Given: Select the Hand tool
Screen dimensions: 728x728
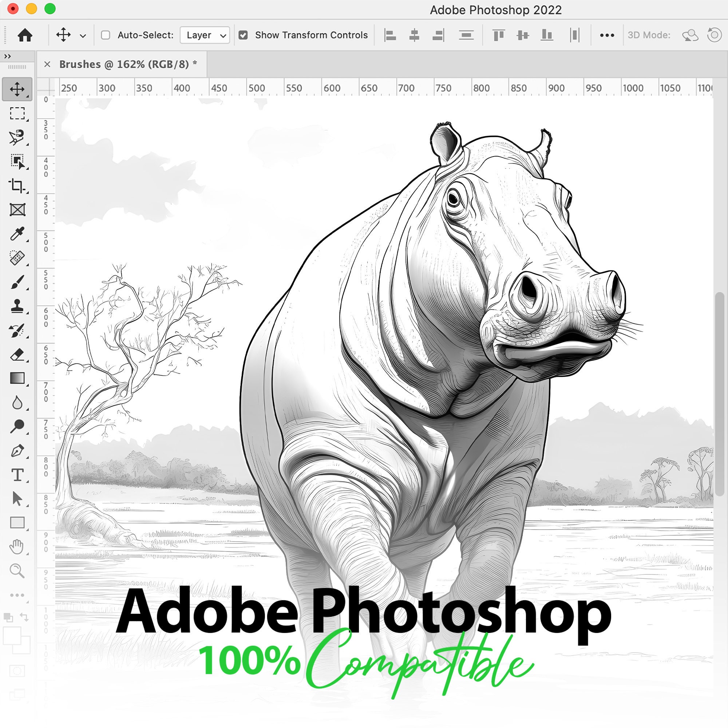Looking at the screenshot, I should coord(17,546).
